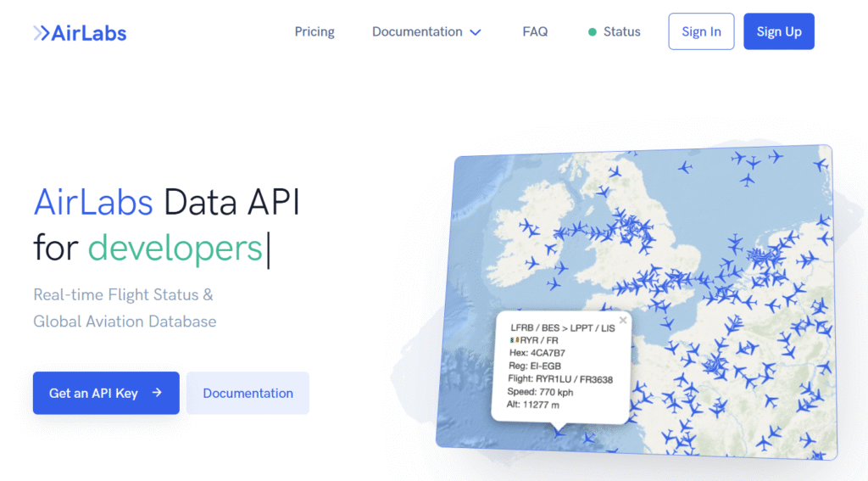The image size is (868, 481).
Task: Go to the FAQ page
Action: (x=535, y=32)
